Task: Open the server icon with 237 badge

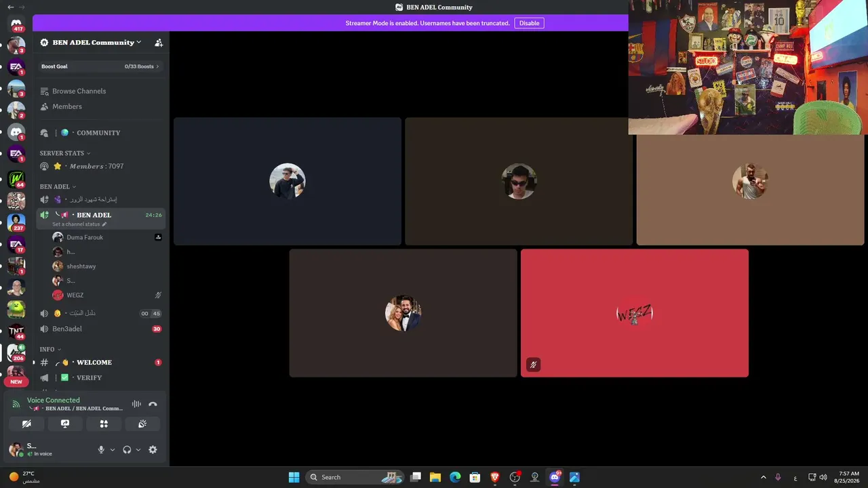Action: pyautogui.click(x=16, y=222)
